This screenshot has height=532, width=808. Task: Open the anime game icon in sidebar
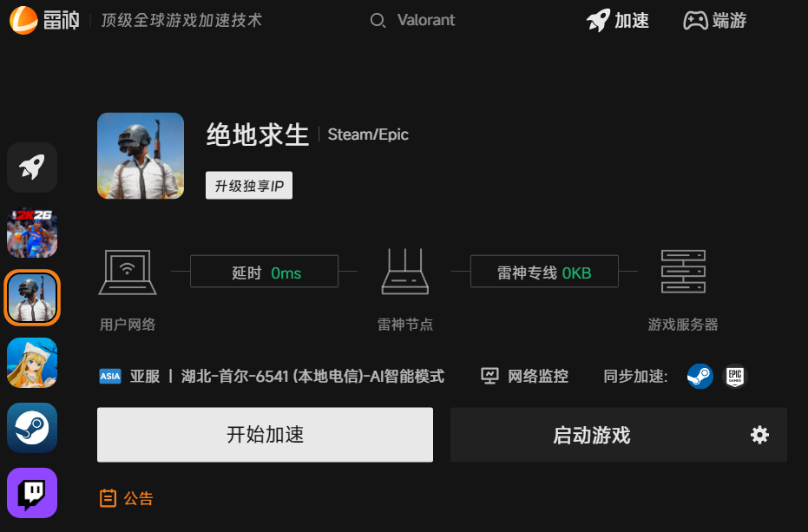pos(32,363)
